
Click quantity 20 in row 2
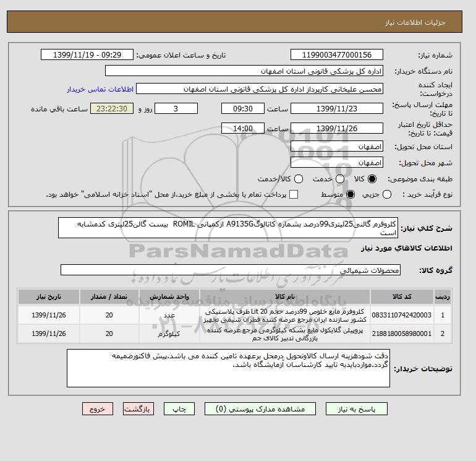click(109, 334)
